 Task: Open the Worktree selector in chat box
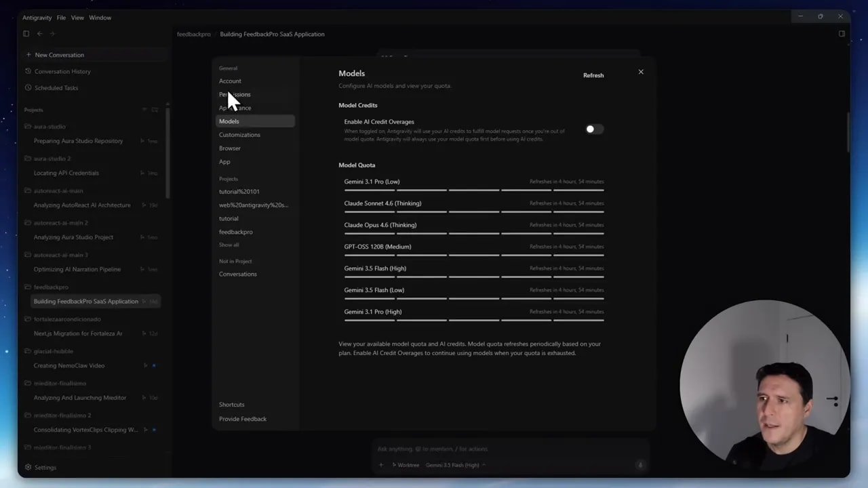pyautogui.click(x=406, y=466)
